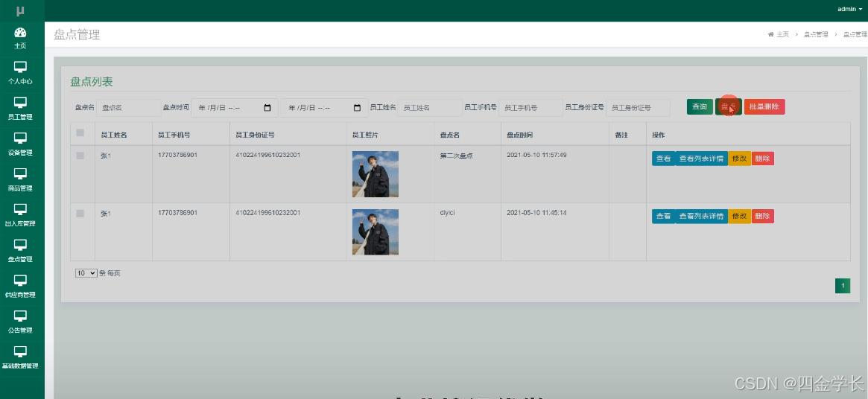Open the admin user dropdown
The width and height of the screenshot is (868, 399).
coord(849,9)
